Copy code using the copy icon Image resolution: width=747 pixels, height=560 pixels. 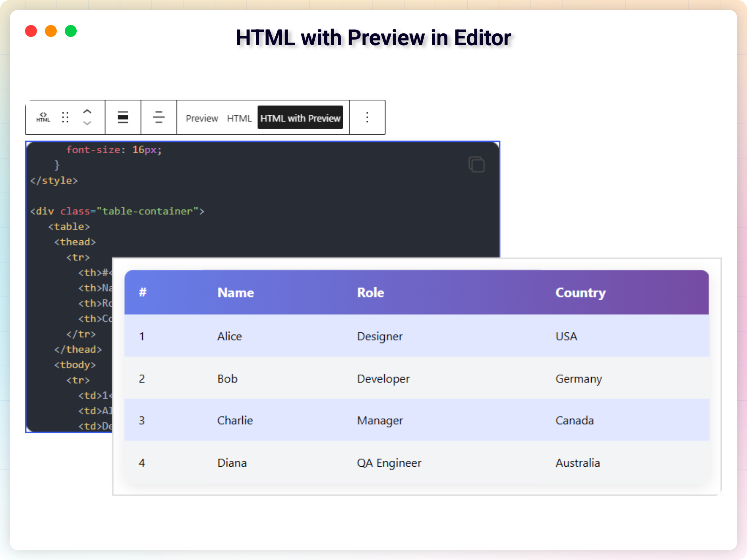tap(476, 164)
